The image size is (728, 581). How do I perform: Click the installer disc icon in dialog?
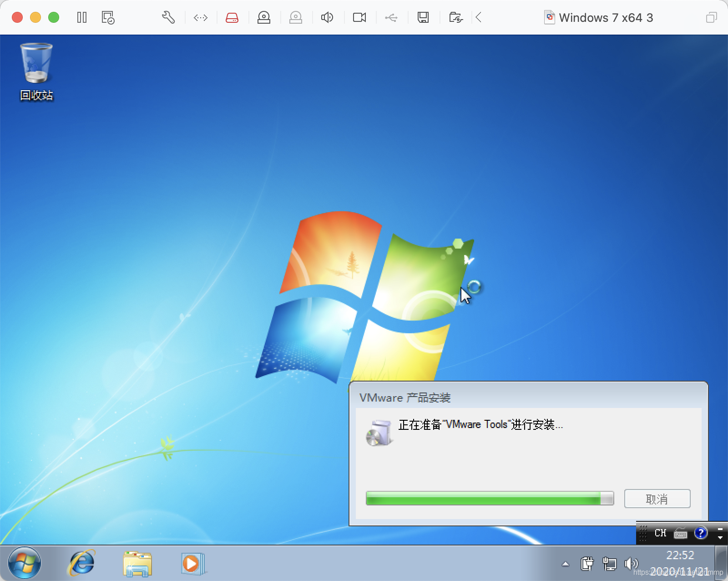(379, 433)
